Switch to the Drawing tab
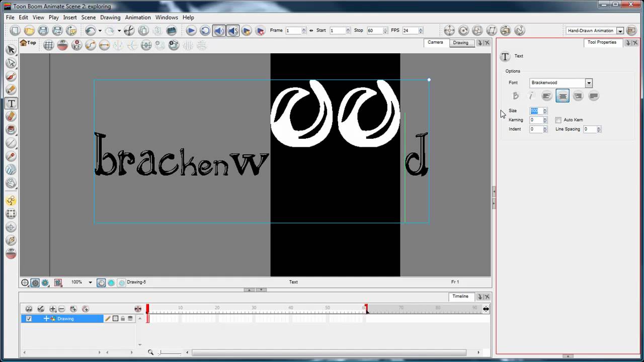The image size is (644, 362). 460,43
